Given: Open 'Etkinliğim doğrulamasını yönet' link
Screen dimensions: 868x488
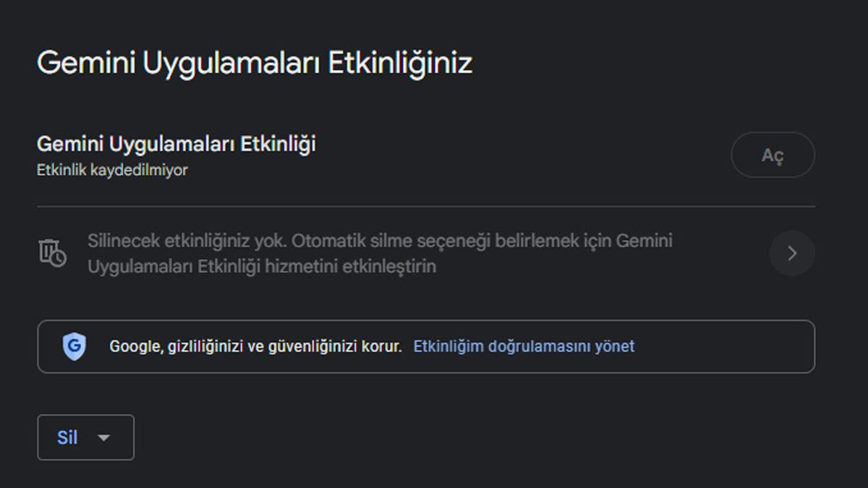Looking at the screenshot, I should click(x=523, y=346).
